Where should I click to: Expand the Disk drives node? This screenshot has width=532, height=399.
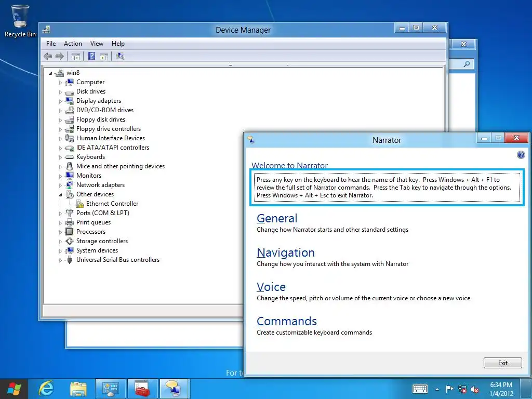click(x=60, y=91)
